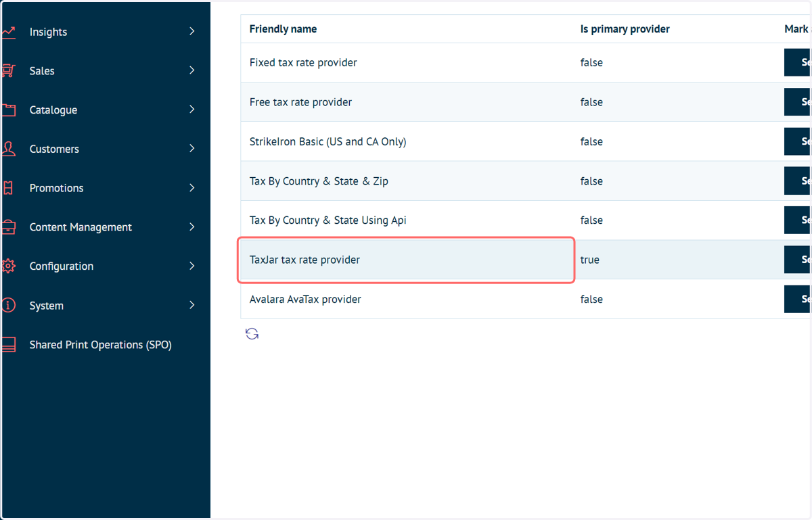This screenshot has width=812, height=520.
Task: Select the Avalara AvaTax provider name
Action: tap(305, 299)
